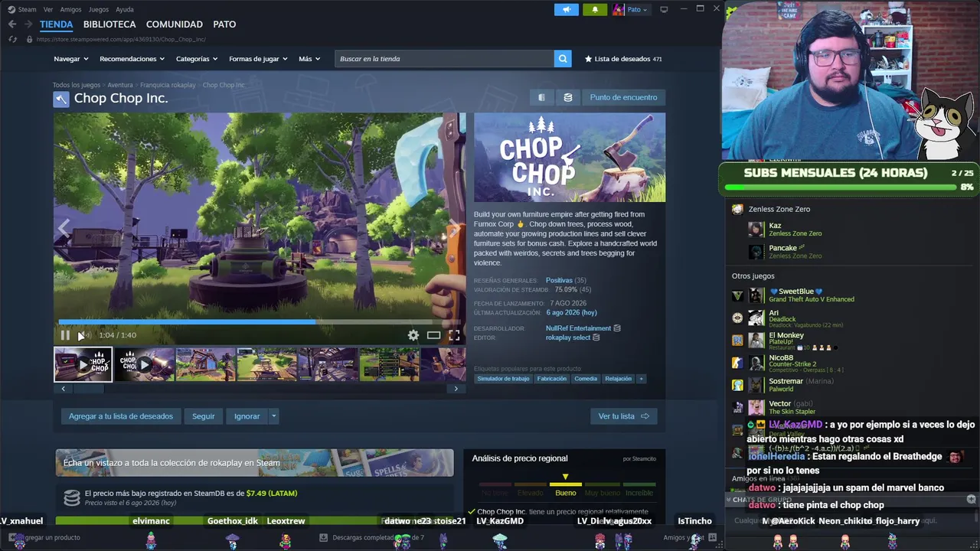Screen dimensions: 980x551
Task: Open the Amigos menu
Action: pos(70,10)
